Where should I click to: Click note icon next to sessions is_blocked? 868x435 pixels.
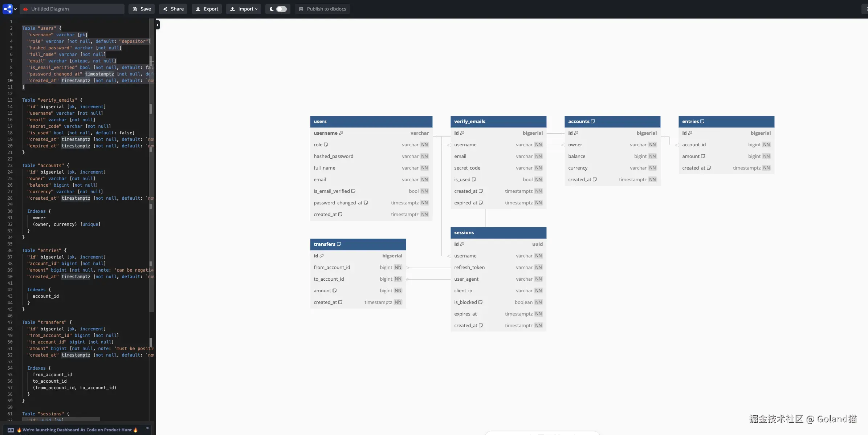point(480,302)
